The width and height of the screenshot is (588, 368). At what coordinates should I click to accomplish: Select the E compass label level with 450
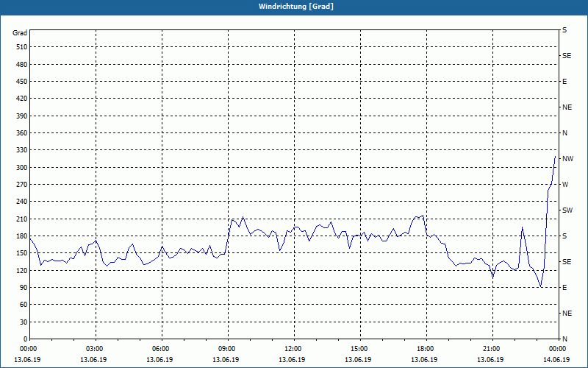tap(564, 82)
